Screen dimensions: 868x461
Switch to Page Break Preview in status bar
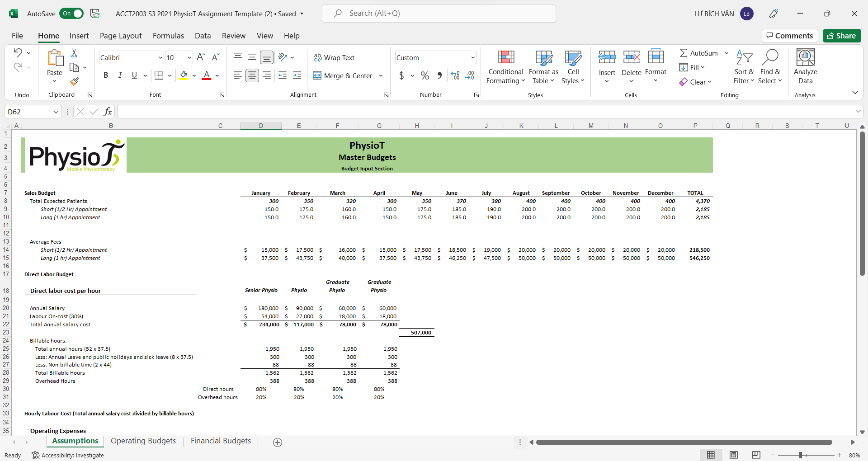tap(756, 455)
